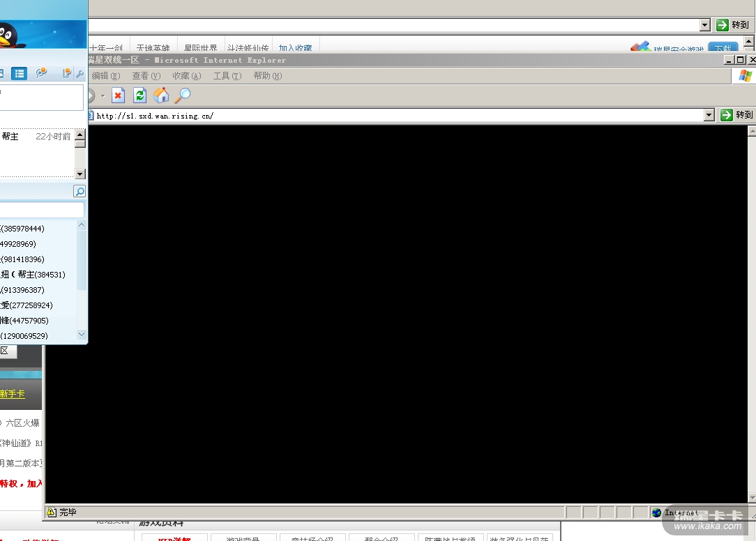Click the QQ message text box
Screen dimensions: 756x541
point(41,98)
